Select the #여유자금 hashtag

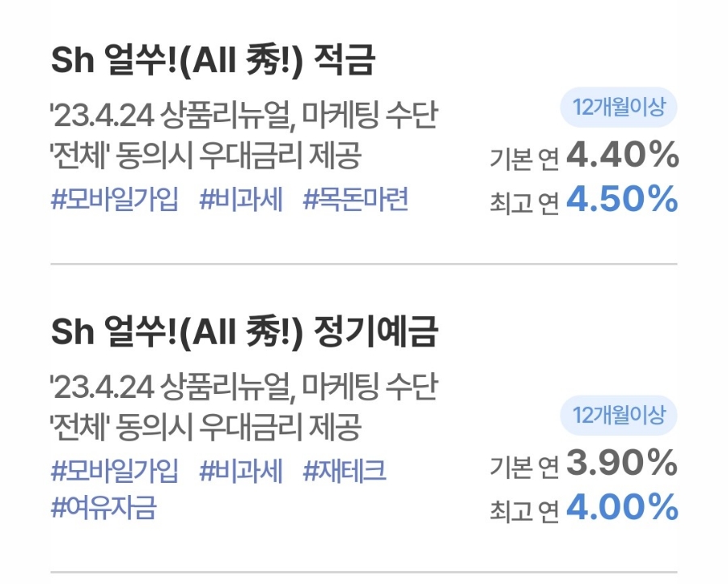104,508
